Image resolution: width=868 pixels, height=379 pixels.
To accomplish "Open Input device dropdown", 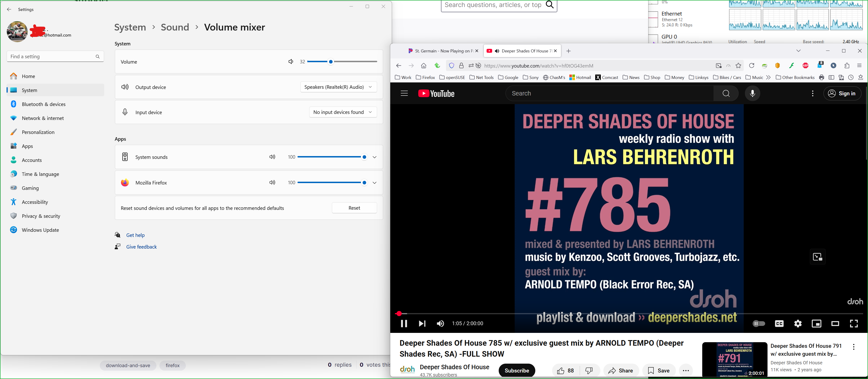I will tap(343, 112).
